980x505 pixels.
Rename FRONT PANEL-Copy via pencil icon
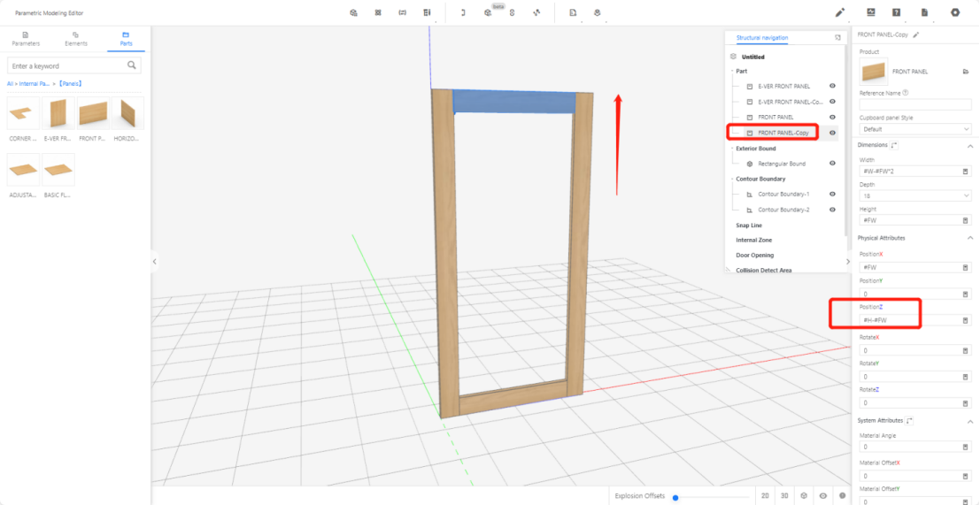[x=916, y=34]
